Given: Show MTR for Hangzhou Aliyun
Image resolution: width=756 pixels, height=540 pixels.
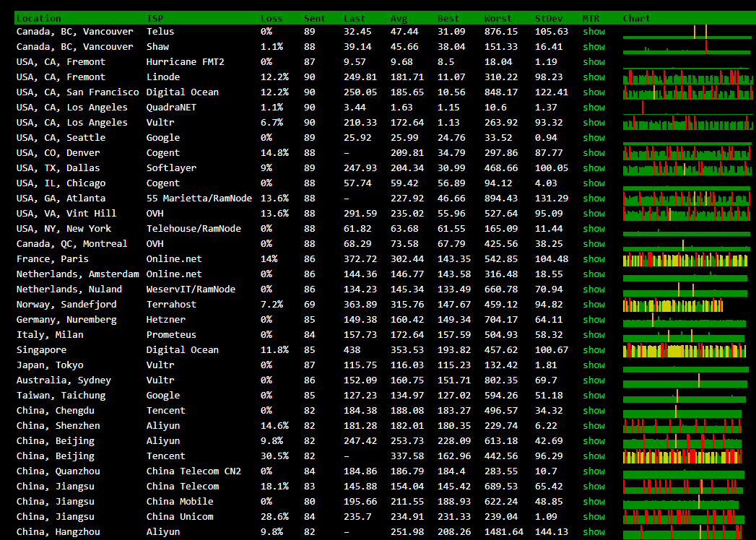Looking at the screenshot, I should coord(594,532).
